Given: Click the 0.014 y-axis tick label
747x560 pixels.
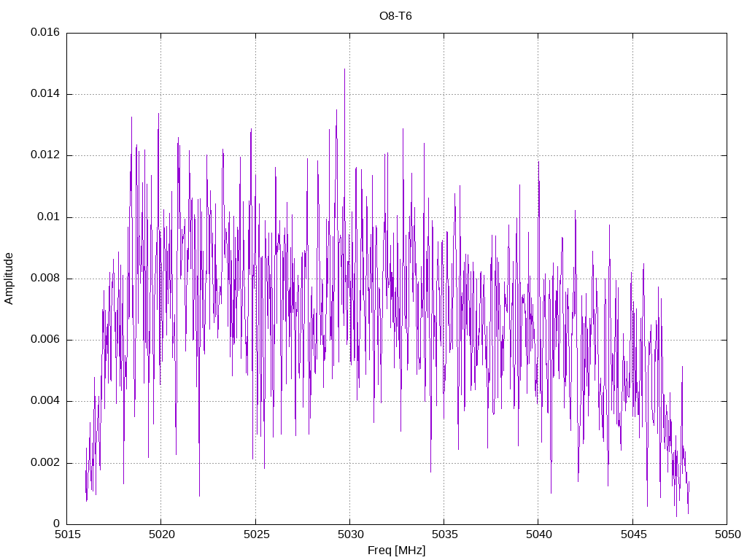Looking at the screenshot, I should (x=45, y=94).
